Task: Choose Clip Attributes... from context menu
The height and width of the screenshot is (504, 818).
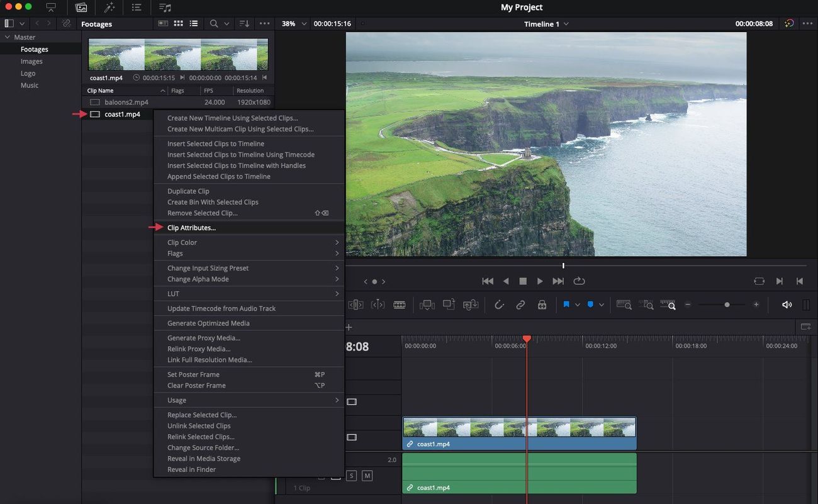Action: coord(191,228)
